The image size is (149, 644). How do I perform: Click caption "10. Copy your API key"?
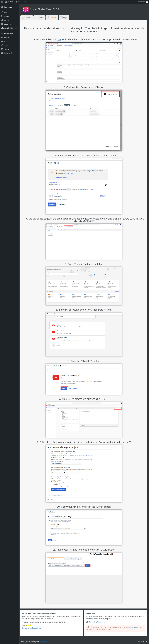point(84,507)
